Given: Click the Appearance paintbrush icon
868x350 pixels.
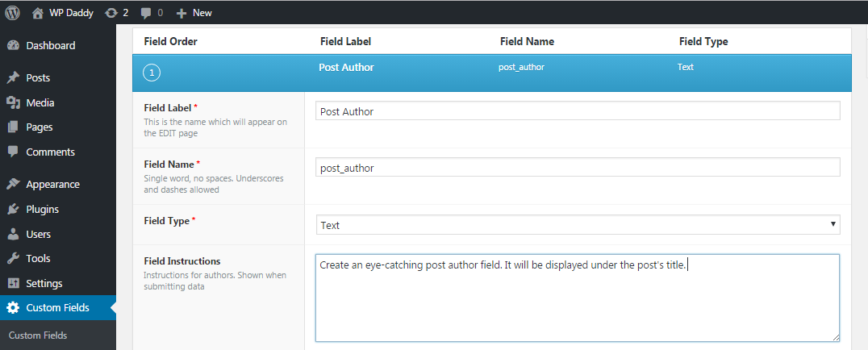Looking at the screenshot, I should tap(13, 185).
